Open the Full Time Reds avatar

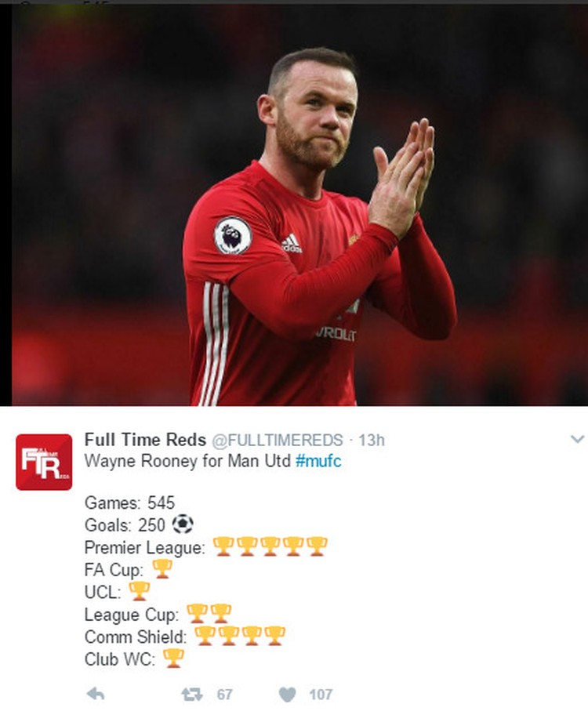44,462
